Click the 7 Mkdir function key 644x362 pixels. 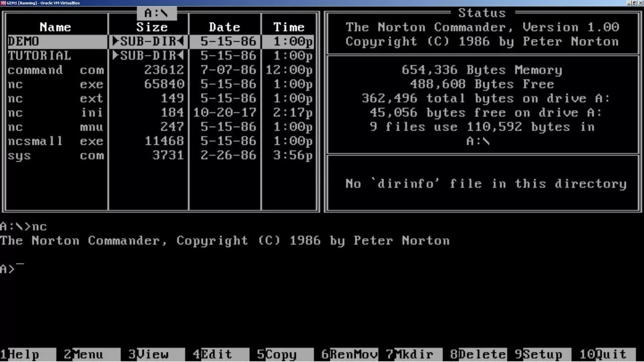click(x=414, y=354)
